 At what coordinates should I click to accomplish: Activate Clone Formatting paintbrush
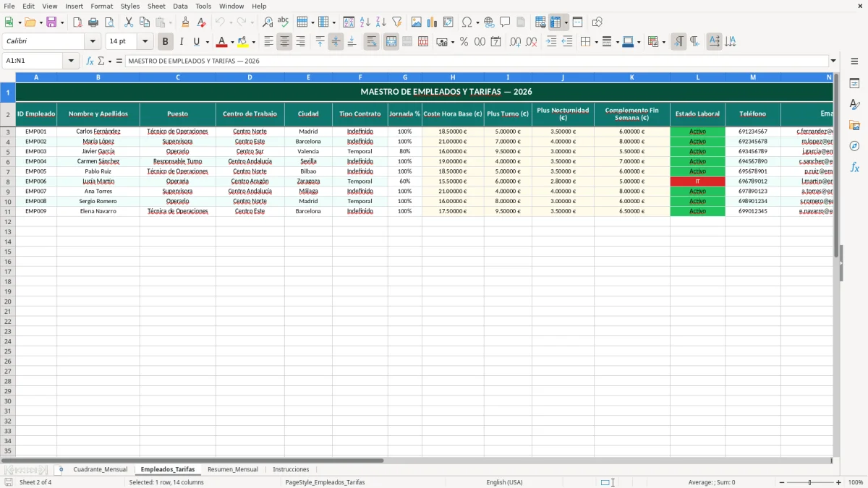pyautogui.click(x=186, y=22)
